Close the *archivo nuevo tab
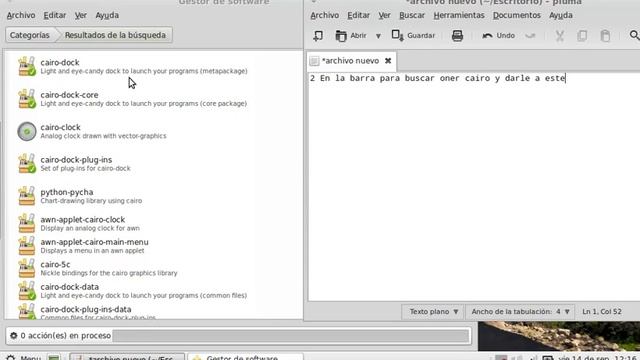 pyautogui.click(x=388, y=61)
